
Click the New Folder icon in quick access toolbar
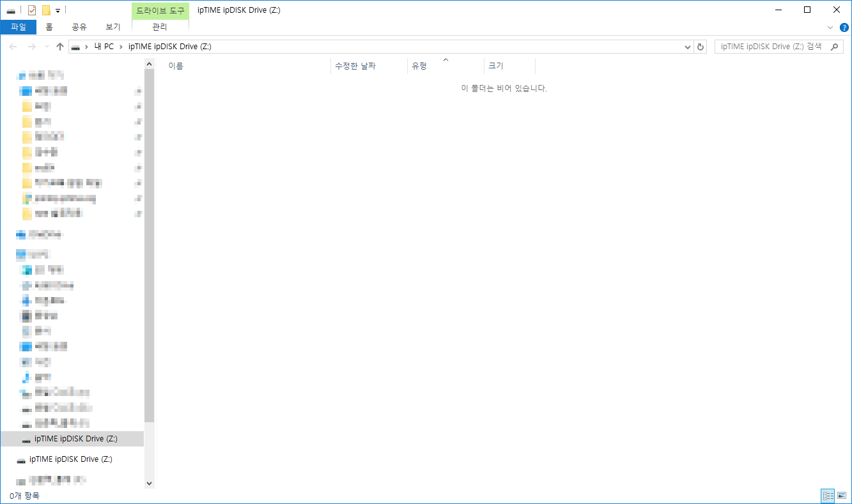click(x=46, y=10)
